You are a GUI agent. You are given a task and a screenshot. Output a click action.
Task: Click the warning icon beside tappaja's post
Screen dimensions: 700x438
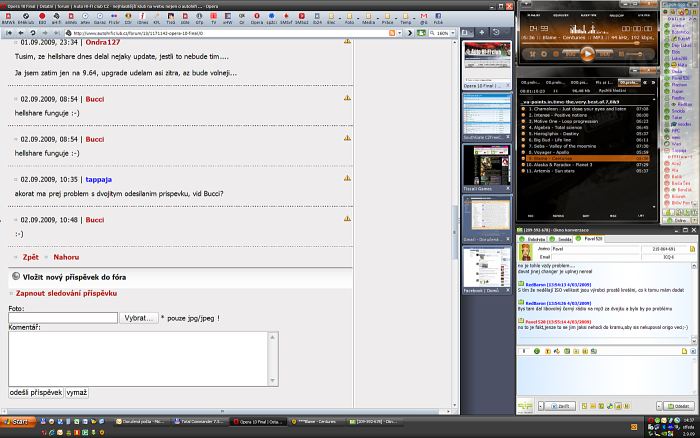pos(347,179)
